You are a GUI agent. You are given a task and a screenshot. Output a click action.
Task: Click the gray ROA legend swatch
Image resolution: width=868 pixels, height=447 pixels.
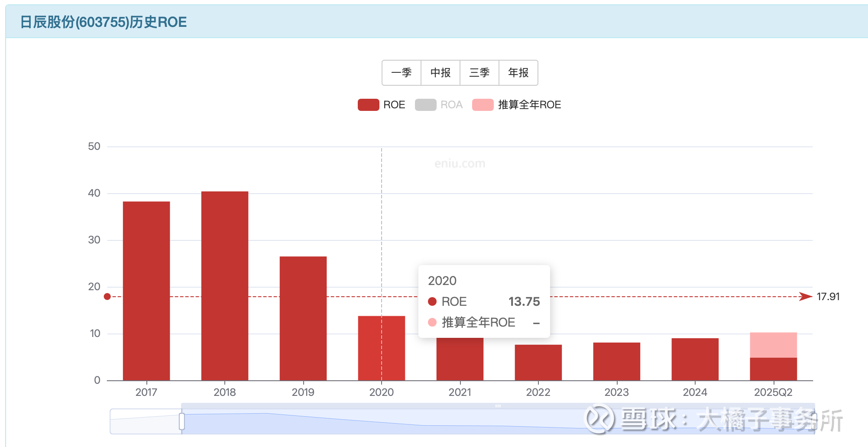[x=425, y=105]
